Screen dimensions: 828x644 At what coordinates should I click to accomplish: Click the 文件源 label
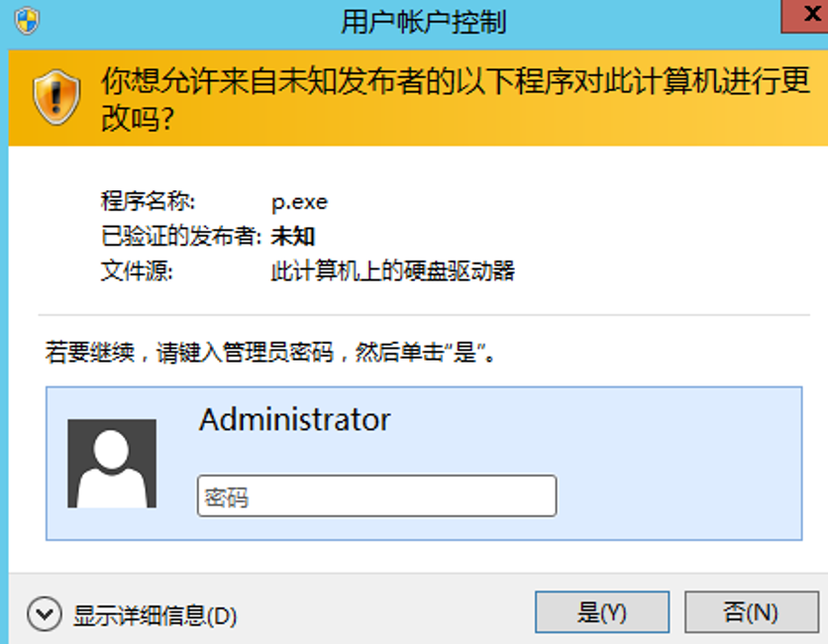137,270
